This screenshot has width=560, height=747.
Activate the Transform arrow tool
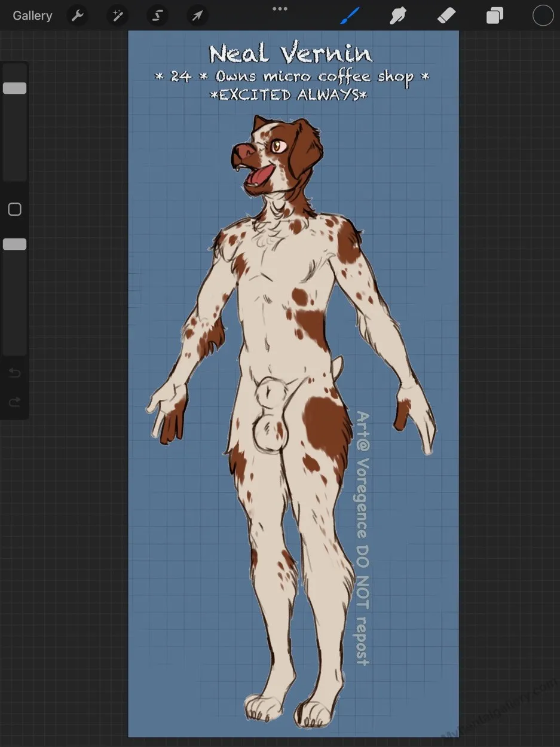[x=197, y=16]
